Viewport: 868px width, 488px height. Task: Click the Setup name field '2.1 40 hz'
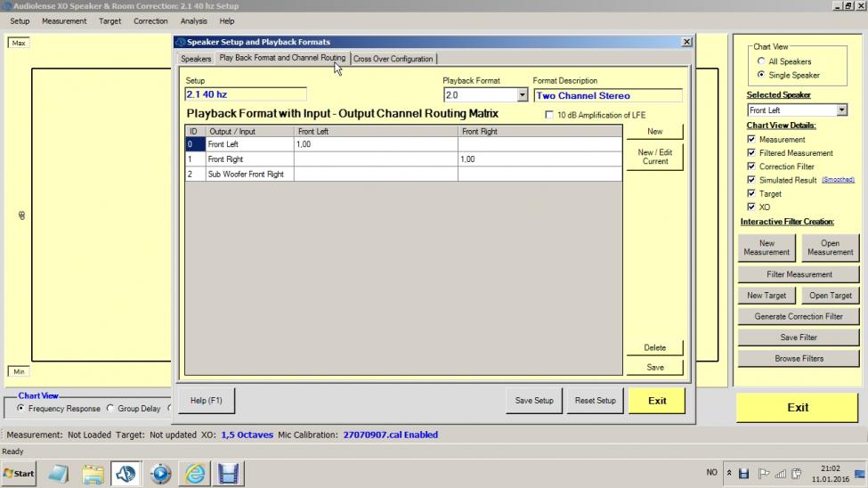pyautogui.click(x=246, y=94)
